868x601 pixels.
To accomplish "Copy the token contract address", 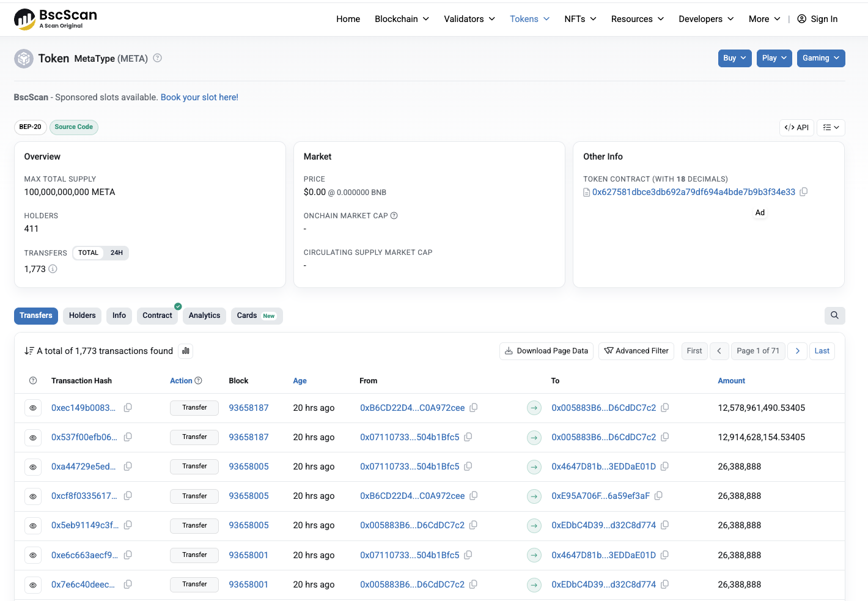I will point(804,192).
